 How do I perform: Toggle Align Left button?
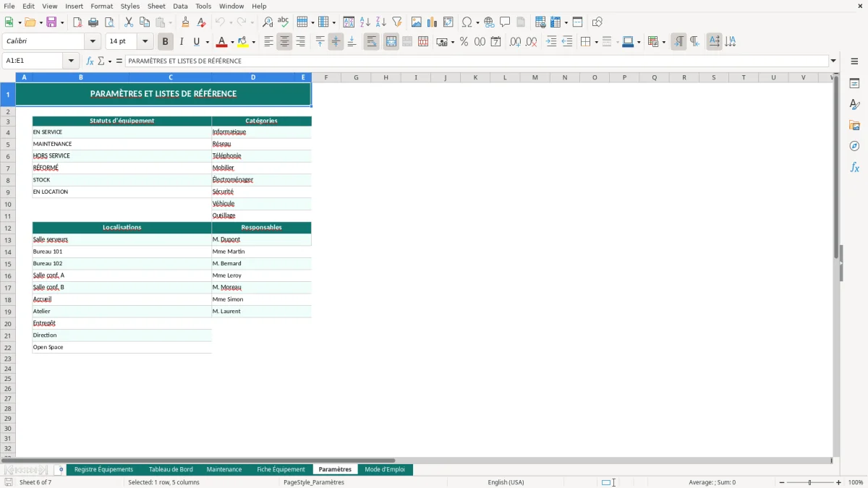point(268,42)
